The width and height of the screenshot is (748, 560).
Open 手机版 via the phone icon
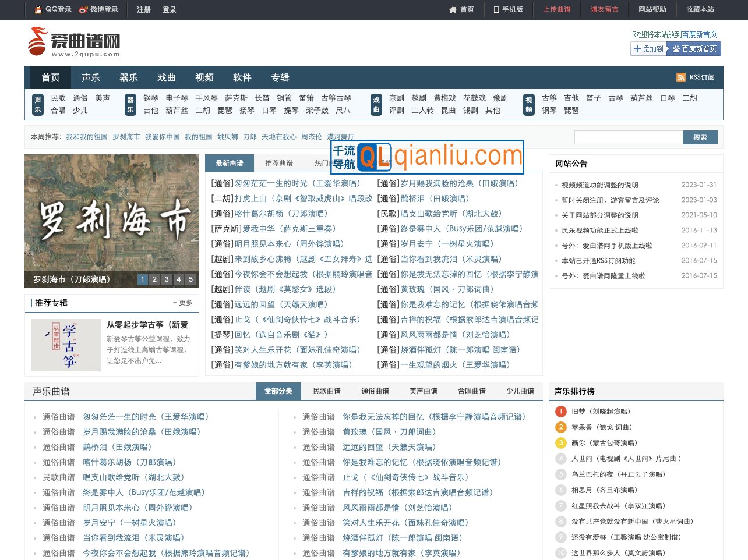coord(496,10)
